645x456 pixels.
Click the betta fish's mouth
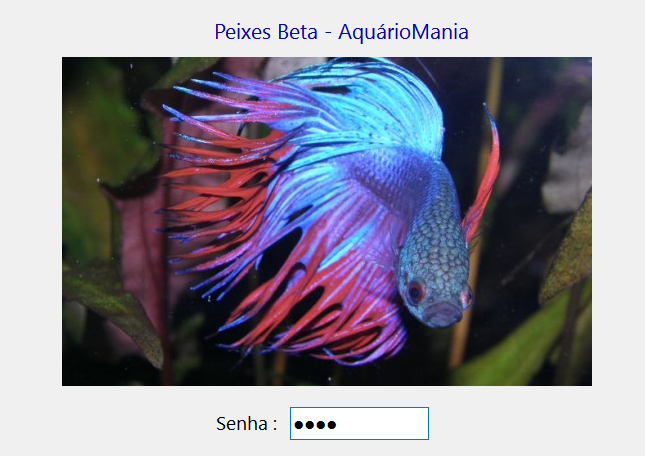pos(442,312)
